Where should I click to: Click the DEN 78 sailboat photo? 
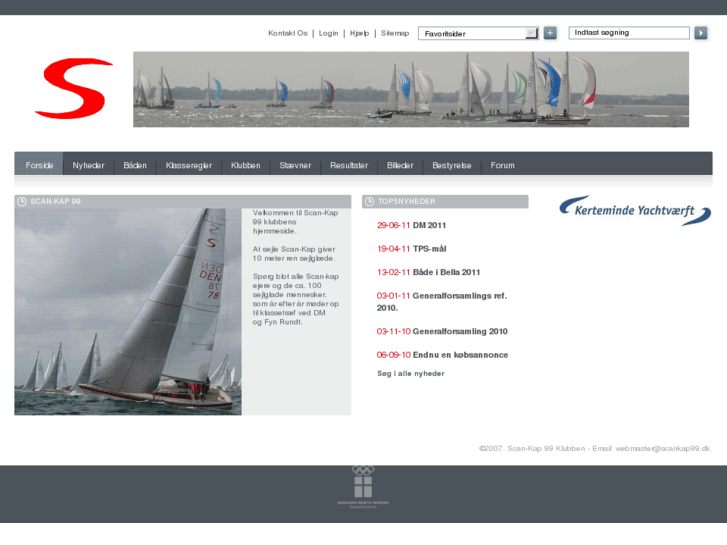128,311
